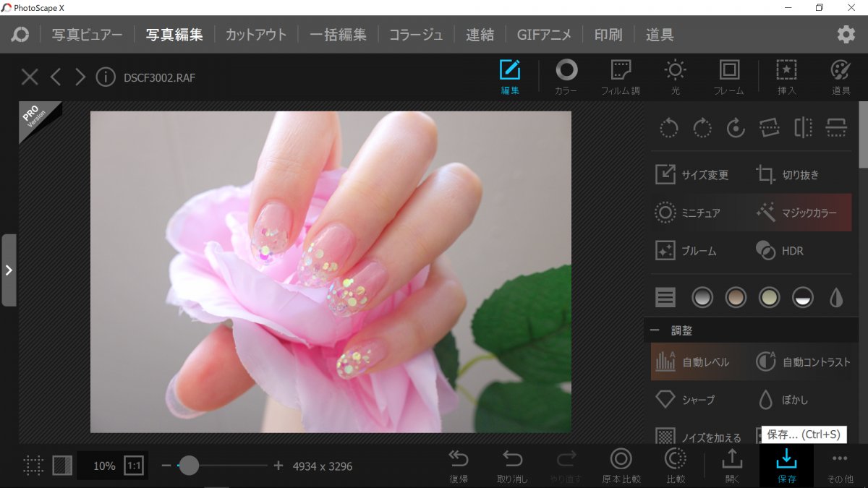This screenshot has height=488, width=868.
Task: Go to the next image arrow
Action: tap(80, 77)
